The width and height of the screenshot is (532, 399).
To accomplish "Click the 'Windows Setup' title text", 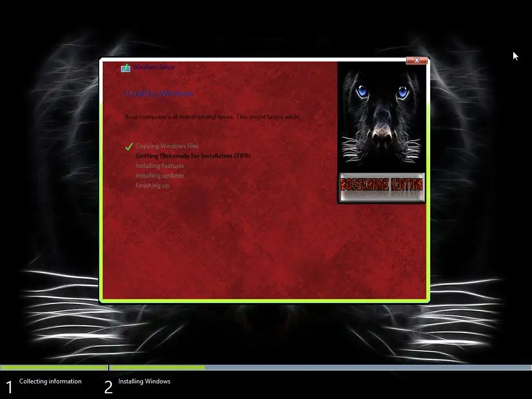I will [154, 67].
